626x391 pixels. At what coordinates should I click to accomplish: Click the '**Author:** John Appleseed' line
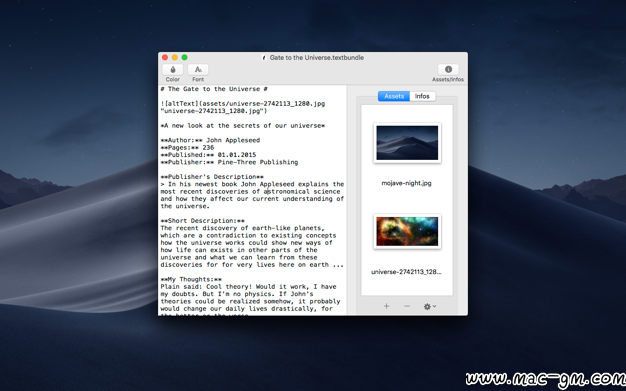pos(210,140)
